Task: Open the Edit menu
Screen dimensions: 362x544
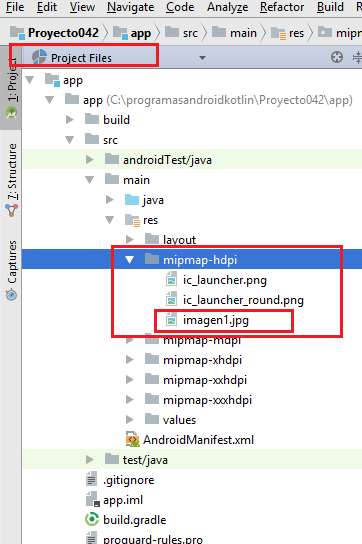Action: click(47, 7)
